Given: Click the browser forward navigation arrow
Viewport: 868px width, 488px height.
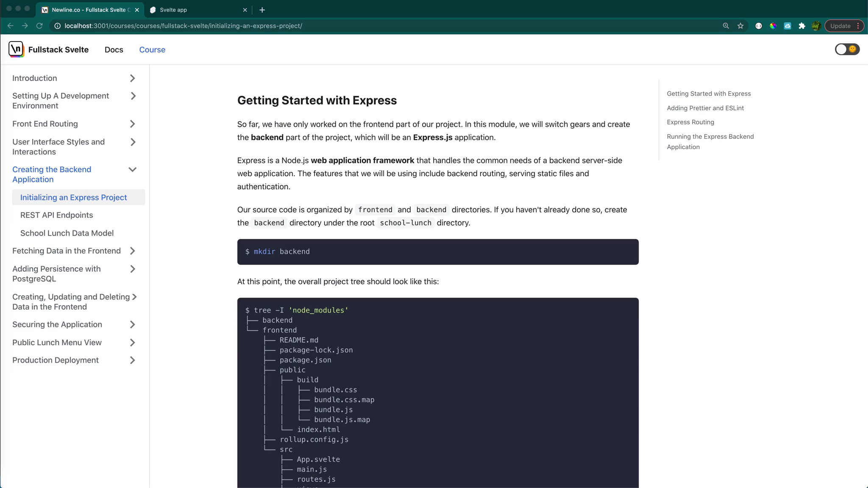Looking at the screenshot, I should 25,25.
